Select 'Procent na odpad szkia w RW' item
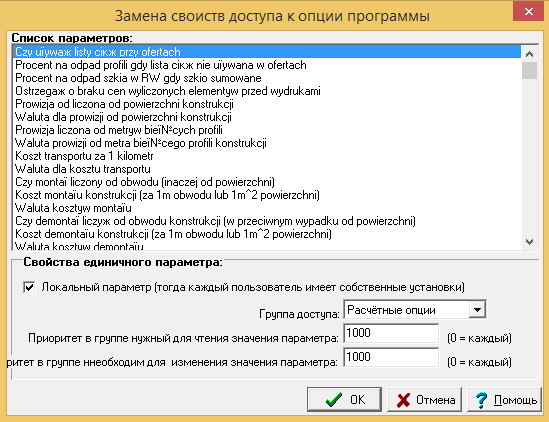The height and width of the screenshot is (422, 549). 138,78
